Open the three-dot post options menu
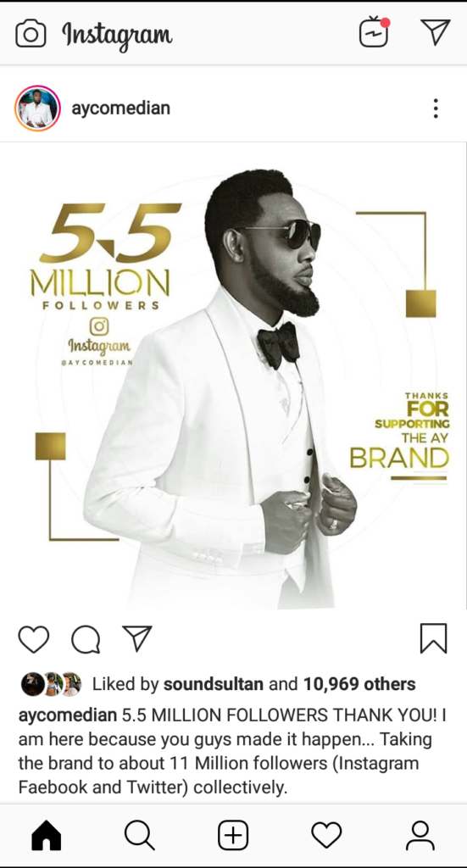This screenshot has width=467, height=868. [x=436, y=108]
